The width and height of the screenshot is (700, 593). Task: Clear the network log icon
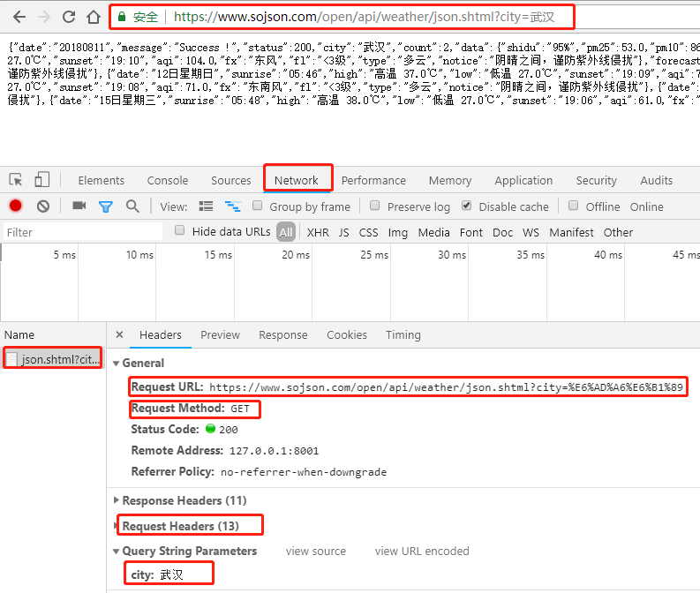[43, 206]
